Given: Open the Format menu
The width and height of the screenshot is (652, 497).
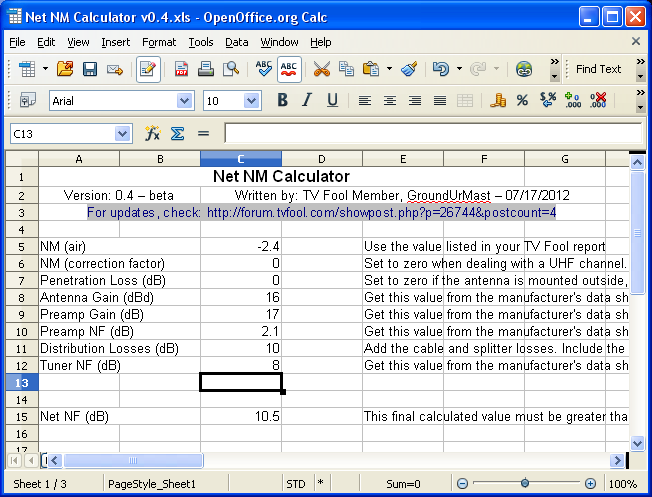Looking at the screenshot, I should coord(159,42).
